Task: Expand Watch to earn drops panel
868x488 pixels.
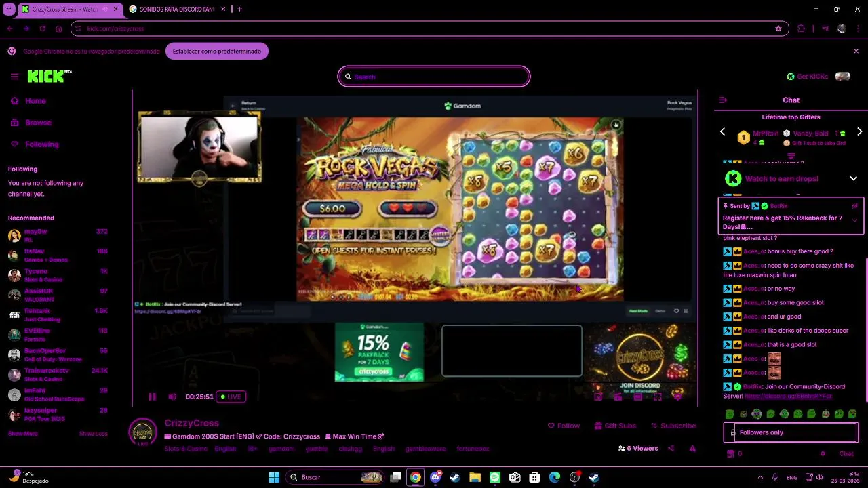Action: [853, 179]
